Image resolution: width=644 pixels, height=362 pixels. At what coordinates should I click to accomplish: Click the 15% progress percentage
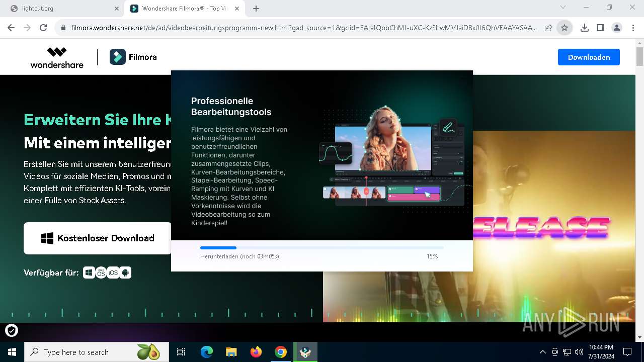pyautogui.click(x=432, y=256)
